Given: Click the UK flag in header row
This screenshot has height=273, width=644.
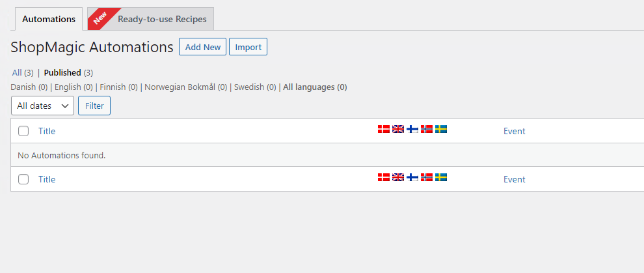Looking at the screenshot, I should 398,129.
